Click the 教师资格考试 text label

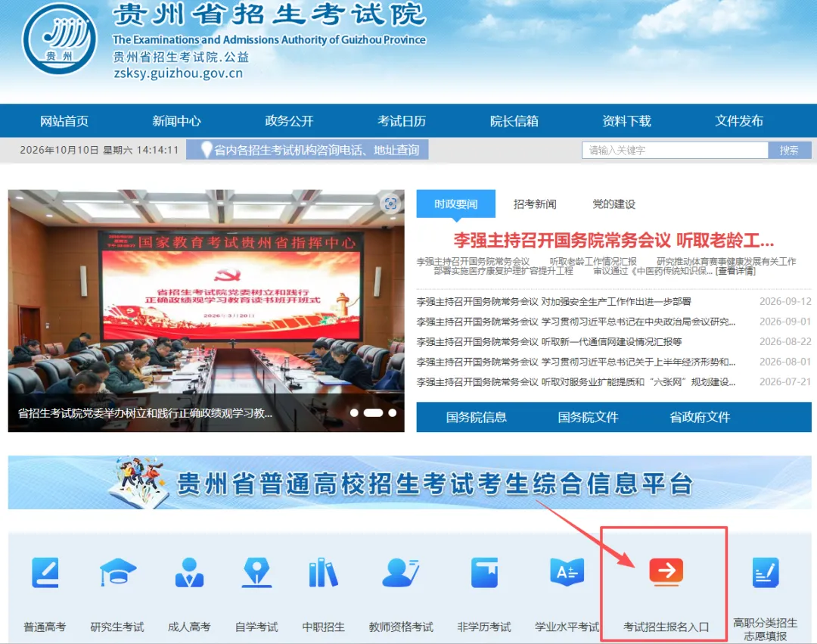pos(401,627)
